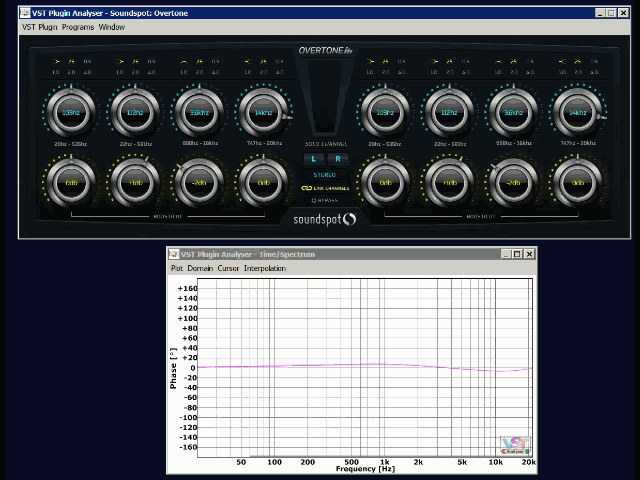Open the Plot menu
Image resolution: width=640 pixels, height=480 pixels.
[177, 268]
